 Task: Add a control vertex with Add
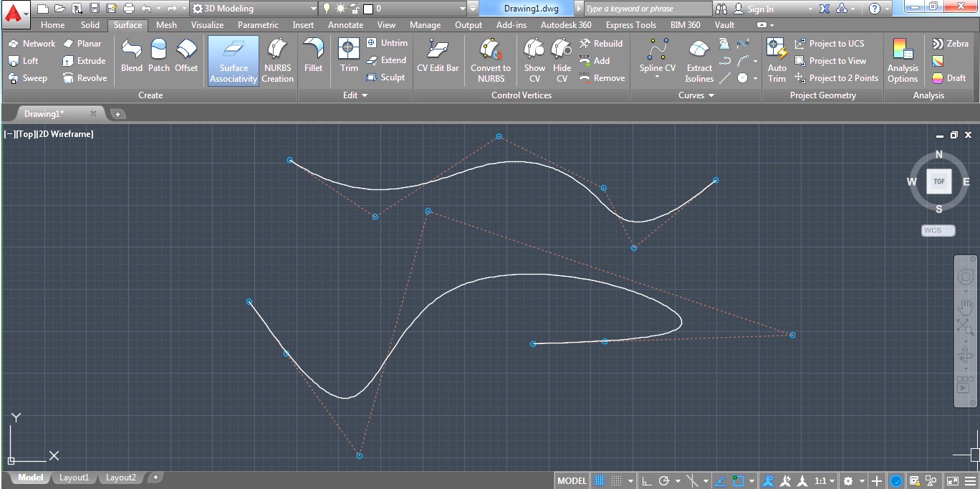[594, 61]
